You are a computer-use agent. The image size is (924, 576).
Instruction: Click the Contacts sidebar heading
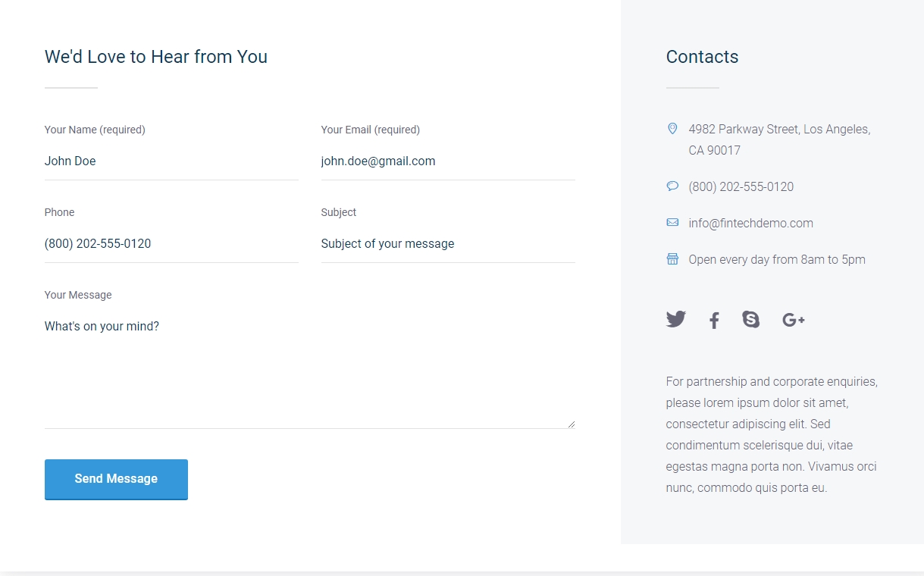702,57
